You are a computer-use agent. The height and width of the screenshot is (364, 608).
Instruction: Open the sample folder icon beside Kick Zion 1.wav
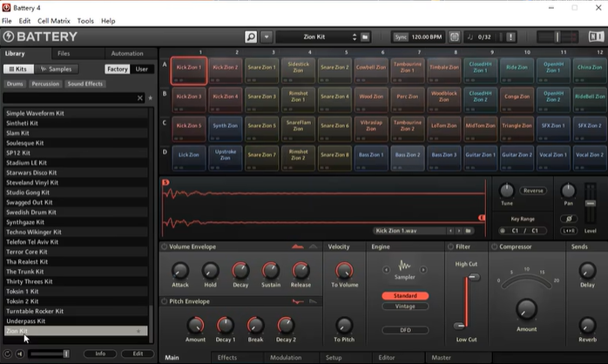[x=468, y=231]
